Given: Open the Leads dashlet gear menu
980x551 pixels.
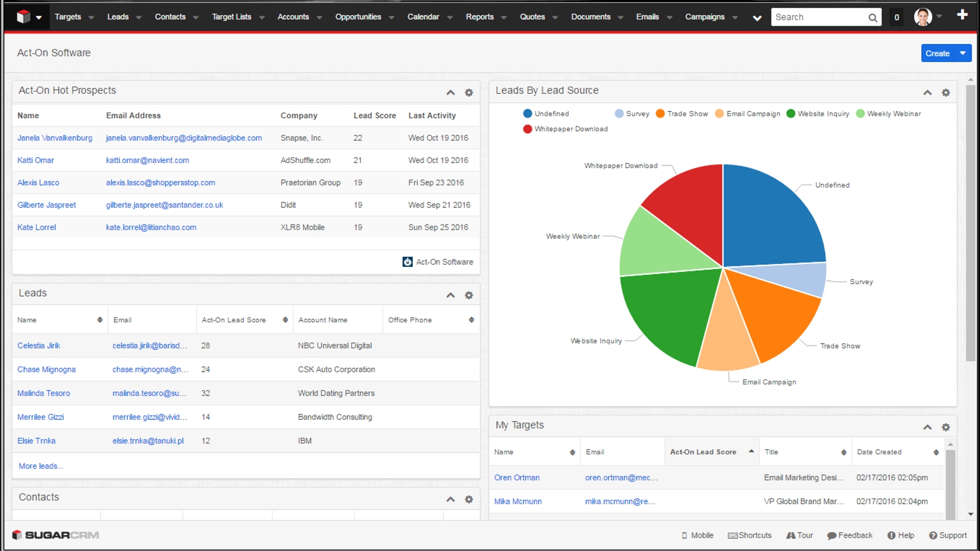Looking at the screenshot, I should pos(469,295).
